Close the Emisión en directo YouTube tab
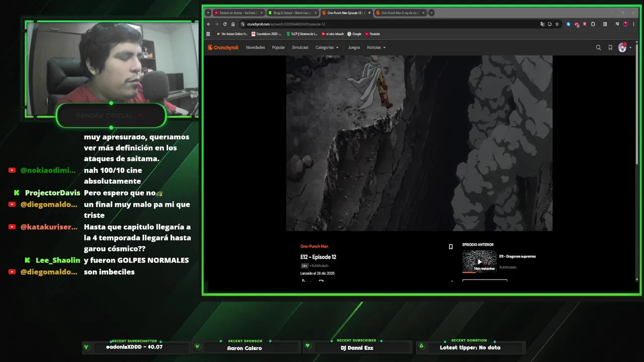Viewport: 644px width, 362px height. coord(262,13)
